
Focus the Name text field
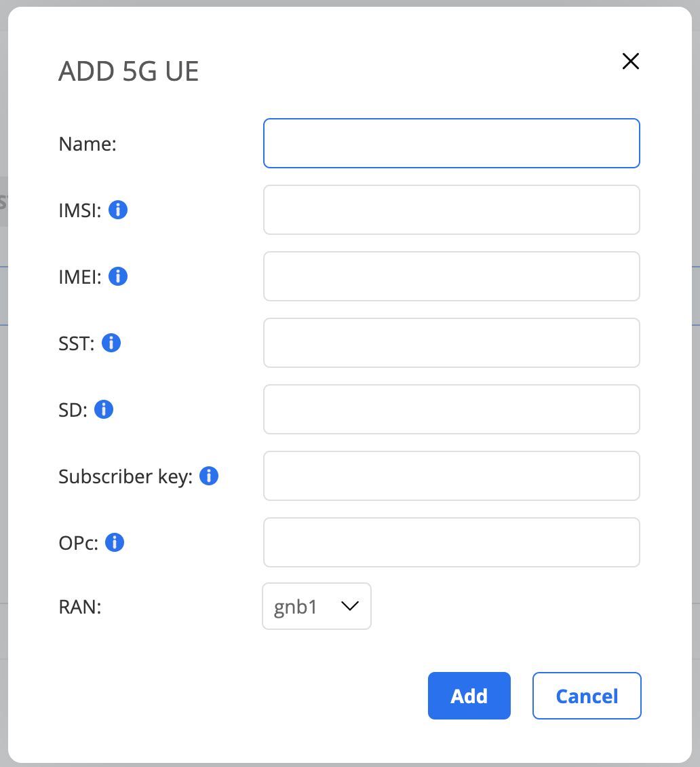(452, 143)
